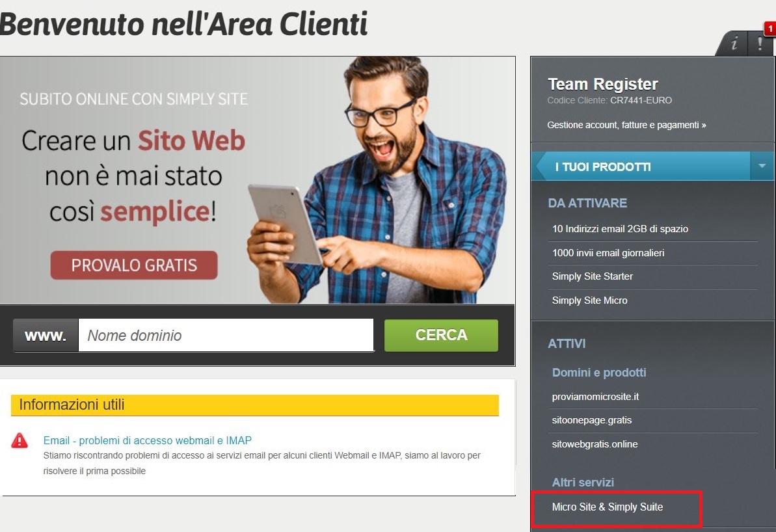Screen dimensions: 776x532
Task: Open the proviamomicrosite.it domain
Action: pos(595,397)
